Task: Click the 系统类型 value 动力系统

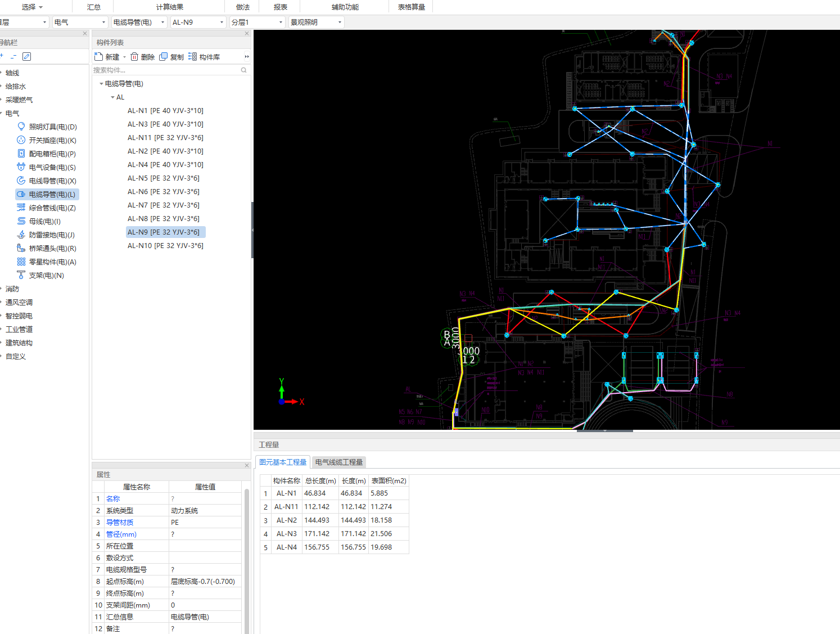Action: pyautogui.click(x=205, y=511)
